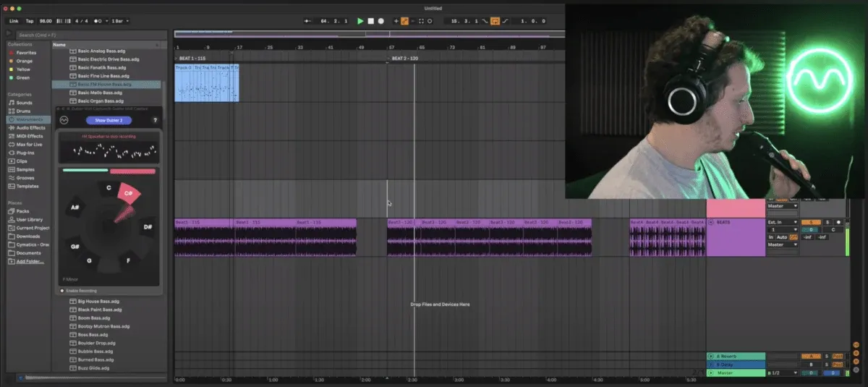Open the Instruments category
868x387 pixels.
point(29,119)
